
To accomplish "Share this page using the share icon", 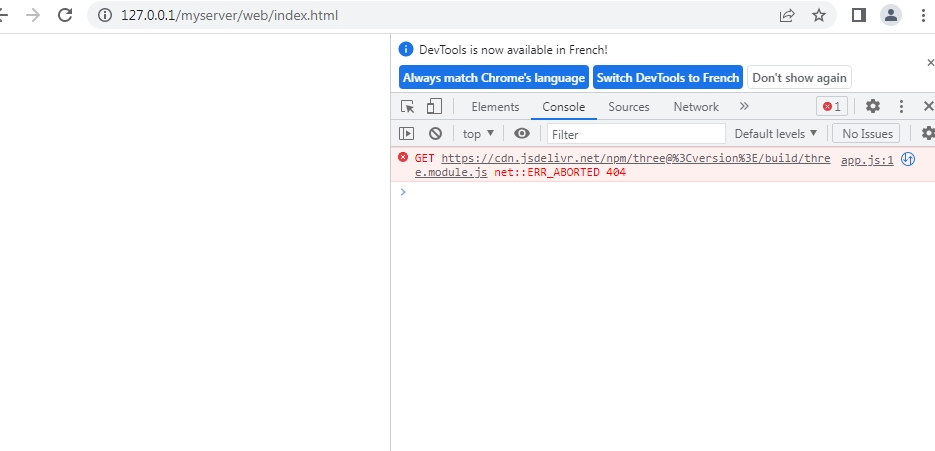I will 787,15.
